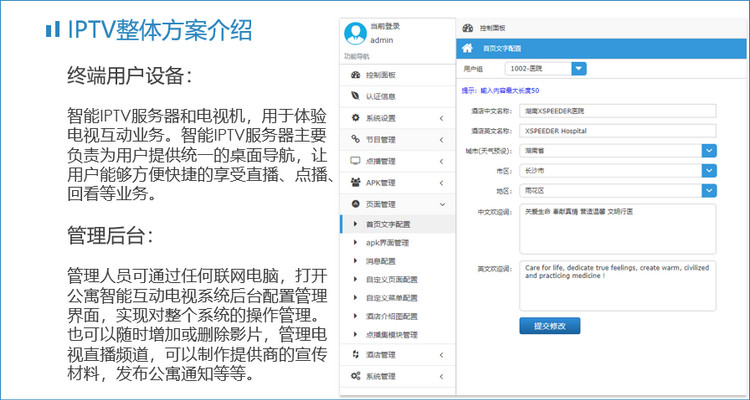The height and width of the screenshot is (400, 750).
Task: Click the 点播管理 monitor icon
Action: (355, 160)
